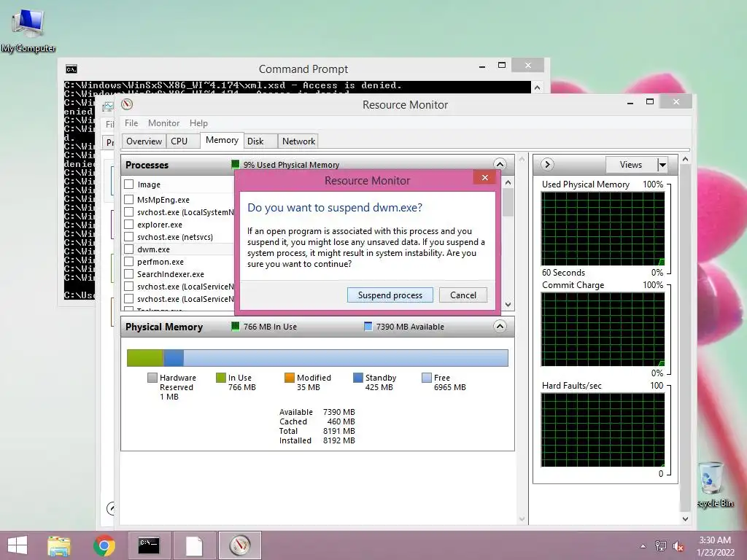The height and width of the screenshot is (560, 747).
Task: Click the physical memory usage bar
Action: coord(317,357)
